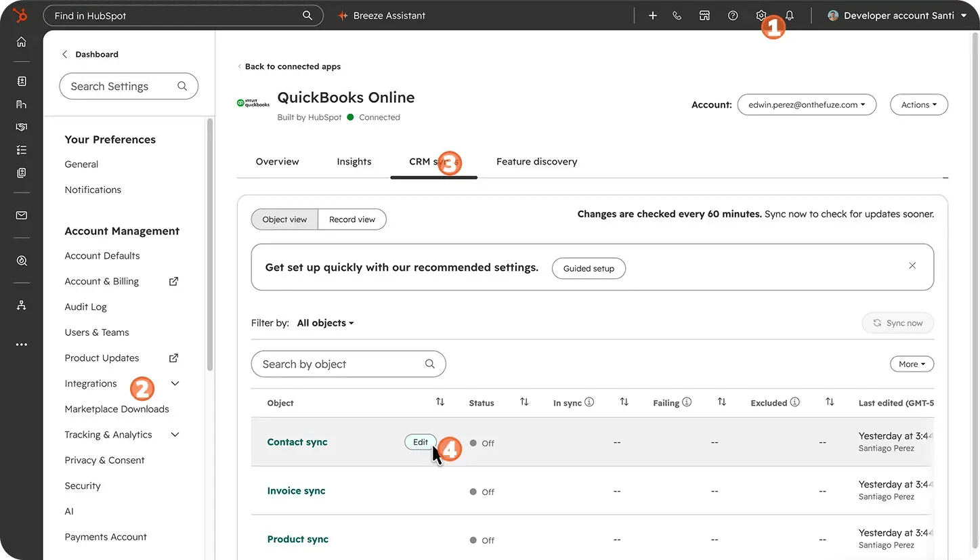Switch to Record view

tap(352, 219)
